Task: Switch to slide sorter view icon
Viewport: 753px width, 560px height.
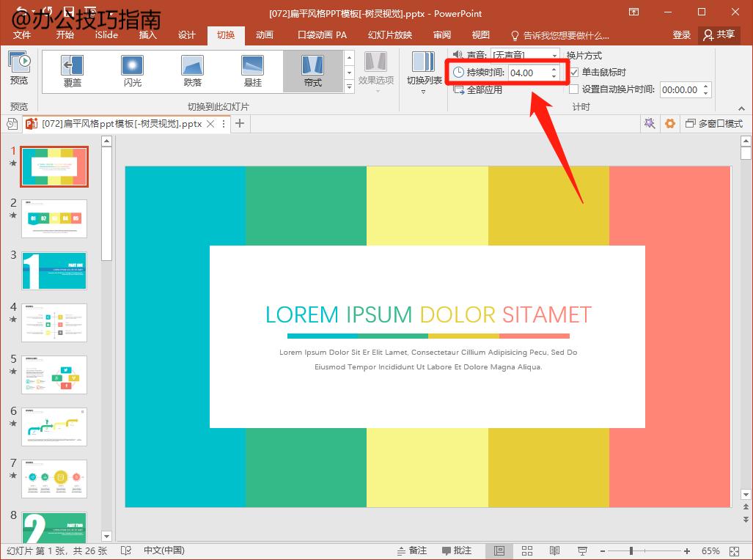Action: [527, 550]
